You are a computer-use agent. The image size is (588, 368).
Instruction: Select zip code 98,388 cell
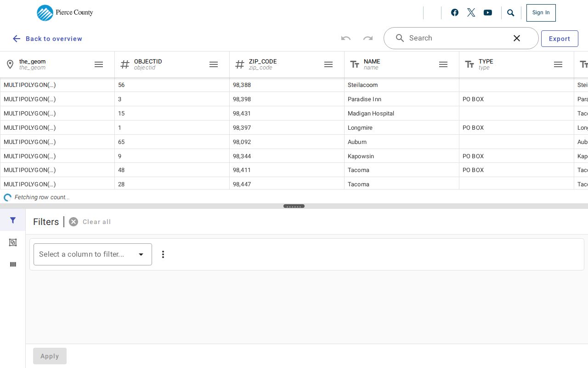click(x=287, y=85)
